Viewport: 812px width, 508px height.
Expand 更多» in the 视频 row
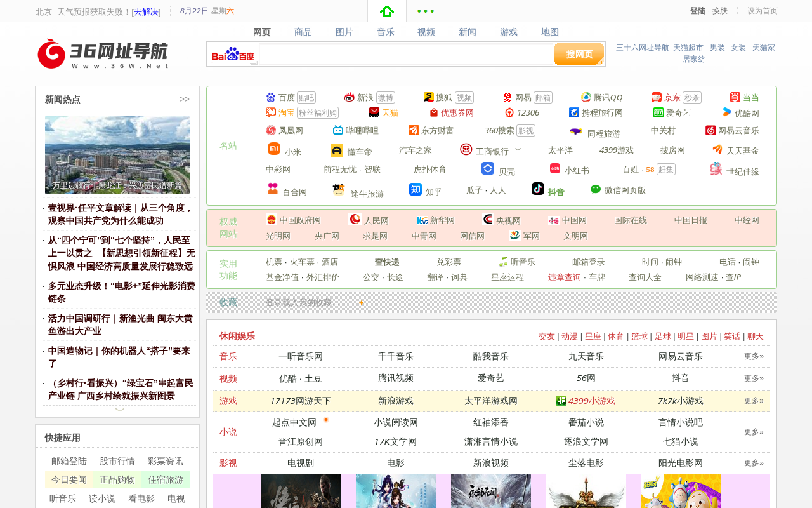754,379
